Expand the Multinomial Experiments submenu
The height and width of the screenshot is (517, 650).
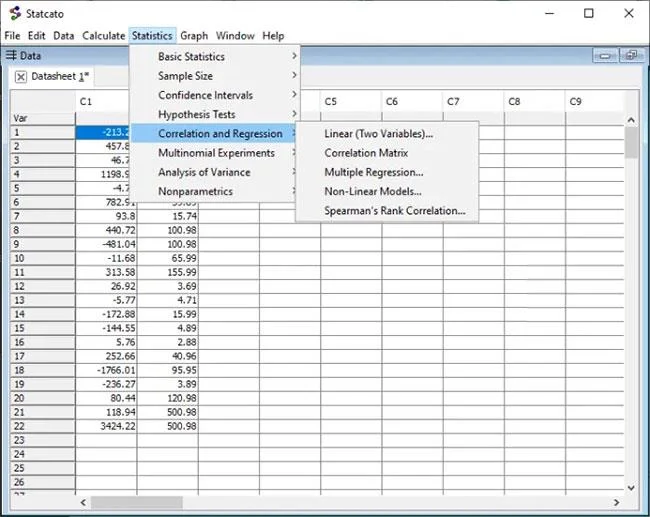click(214, 153)
